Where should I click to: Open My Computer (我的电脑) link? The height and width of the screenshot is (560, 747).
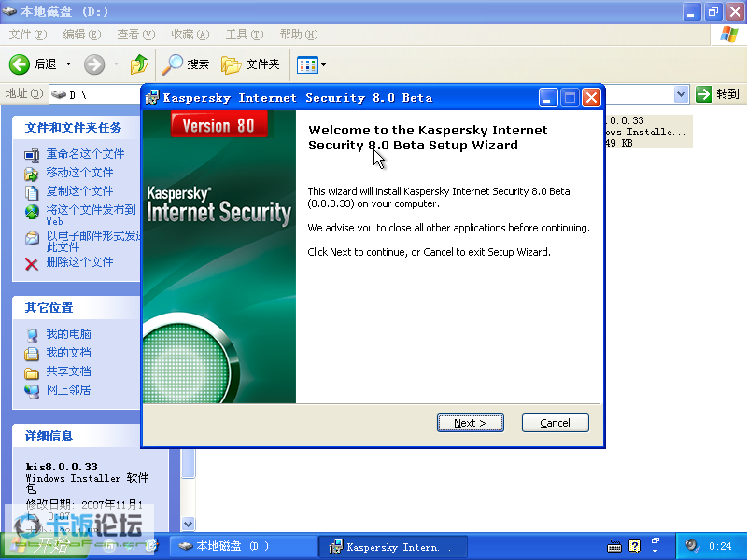click(x=68, y=334)
